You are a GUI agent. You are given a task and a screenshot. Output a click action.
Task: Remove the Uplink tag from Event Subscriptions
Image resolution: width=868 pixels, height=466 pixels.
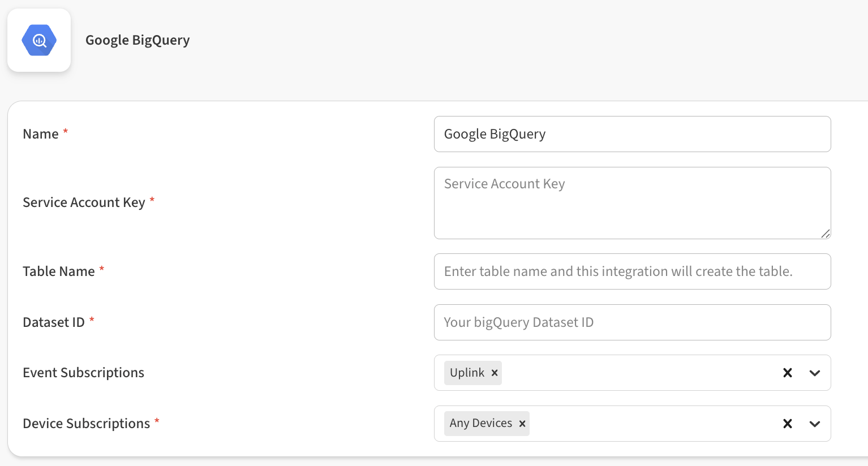click(495, 373)
